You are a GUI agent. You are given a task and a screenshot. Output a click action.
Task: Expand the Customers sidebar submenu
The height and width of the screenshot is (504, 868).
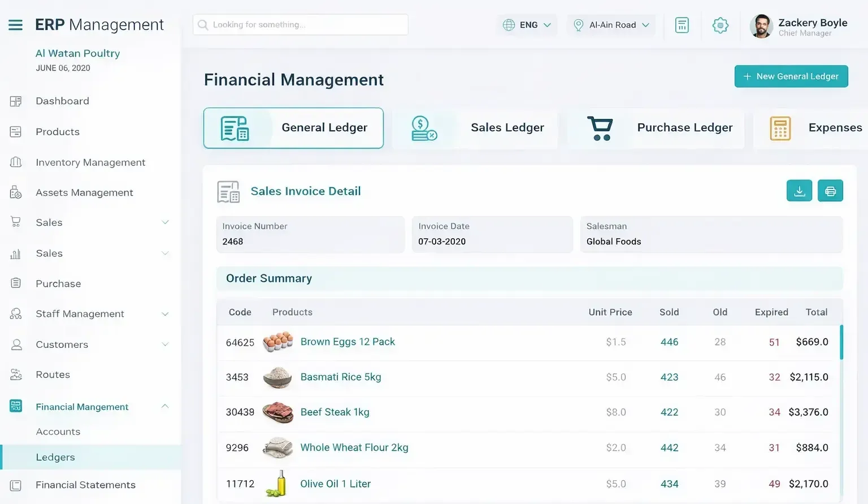165,344
